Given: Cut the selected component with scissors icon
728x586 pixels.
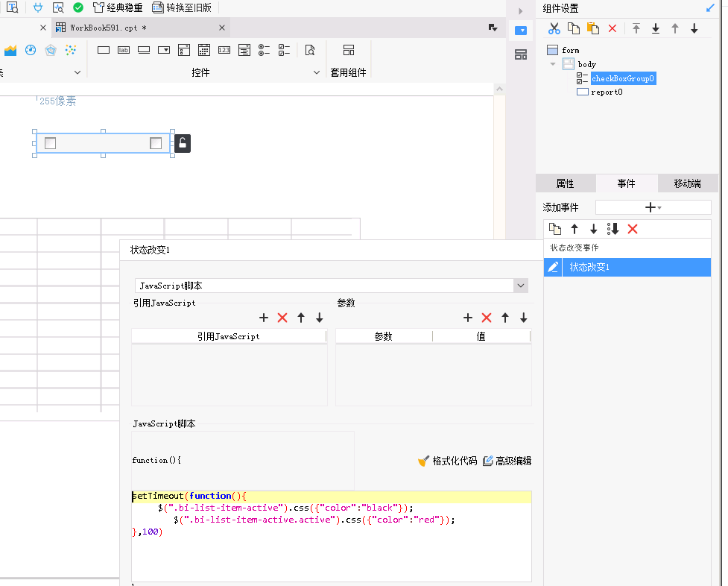Looking at the screenshot, I should (554, 29).
